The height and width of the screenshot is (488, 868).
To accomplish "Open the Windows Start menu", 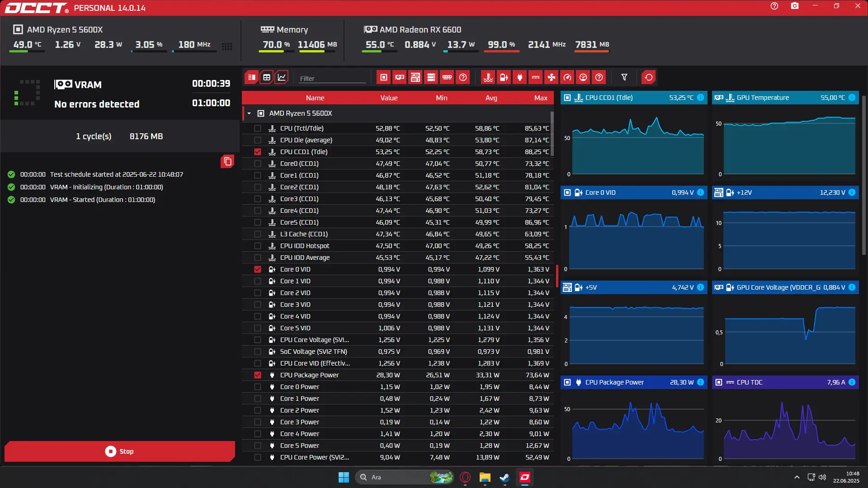I will [344, 477].
